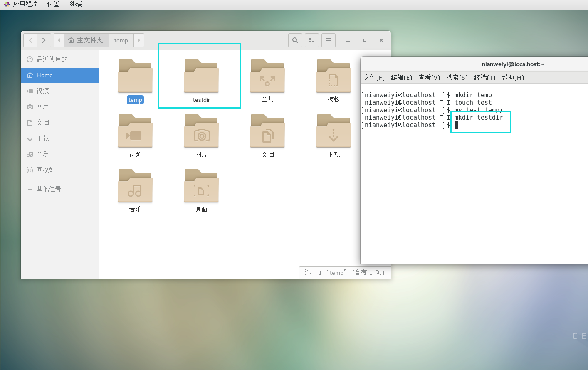
Task: Go forward with the right arrow button
Action: [44, 40]
